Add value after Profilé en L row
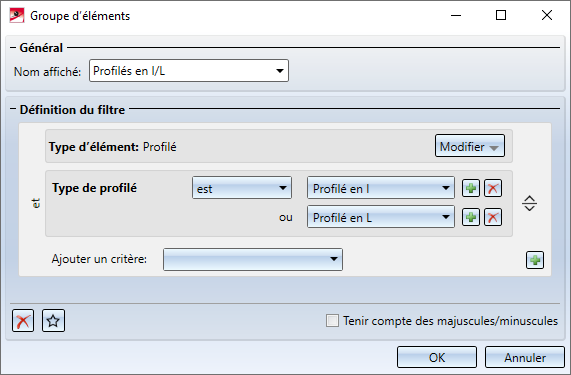The width and height of the screenshot is (571, 375). coord(471,217)
